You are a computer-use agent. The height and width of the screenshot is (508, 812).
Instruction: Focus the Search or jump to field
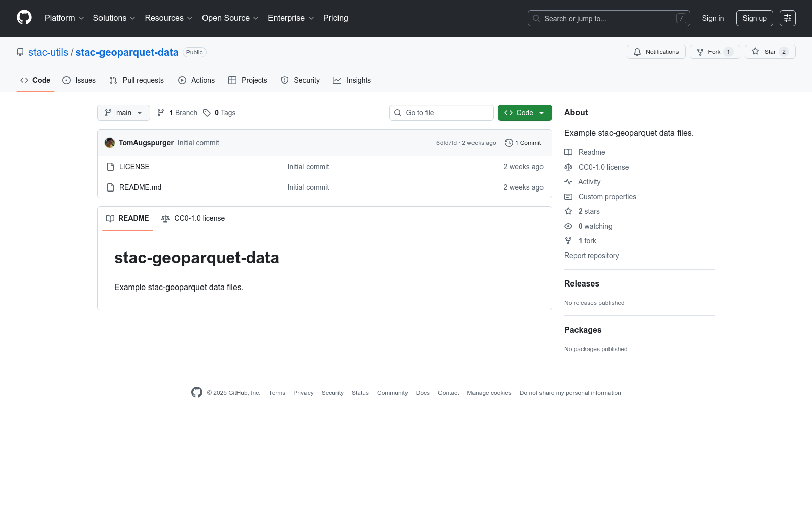tap(608, 18)
